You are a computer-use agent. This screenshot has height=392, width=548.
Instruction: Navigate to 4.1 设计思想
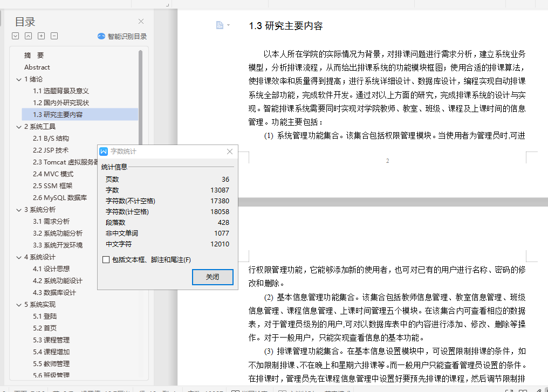point(51,269)
